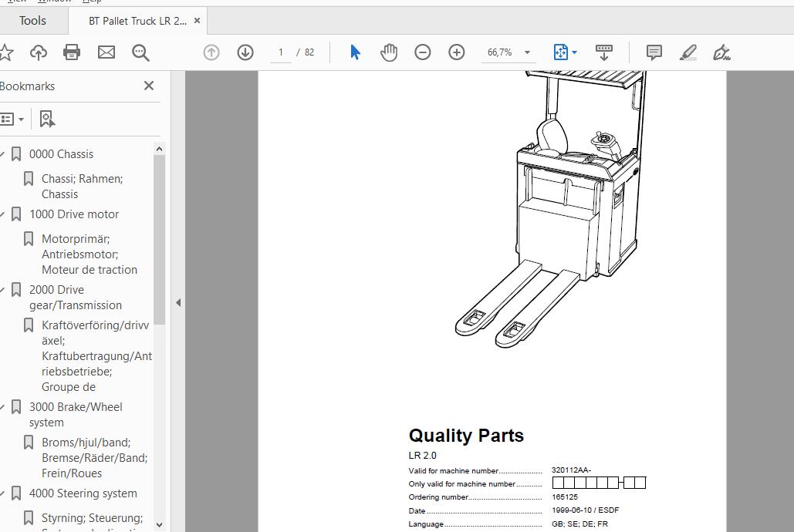Screen dimensions: 794x532
Task: Click the LR 2.0 model text
Action: coord(422,456)
